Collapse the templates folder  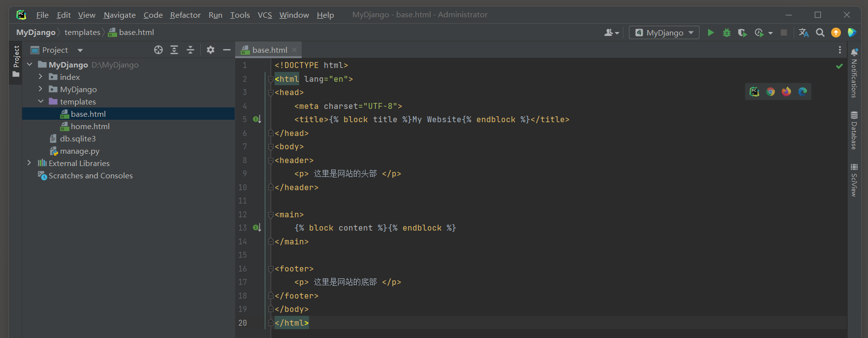point(40,101)
